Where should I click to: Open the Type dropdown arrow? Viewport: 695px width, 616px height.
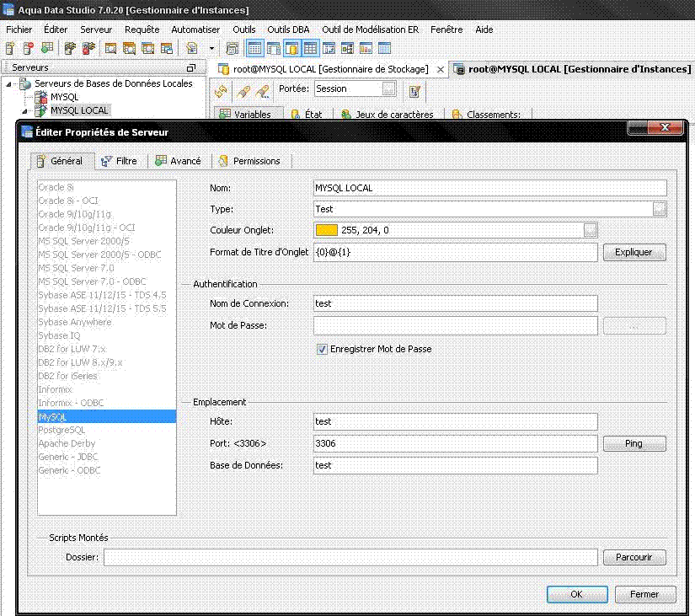[x=659, y=209]
